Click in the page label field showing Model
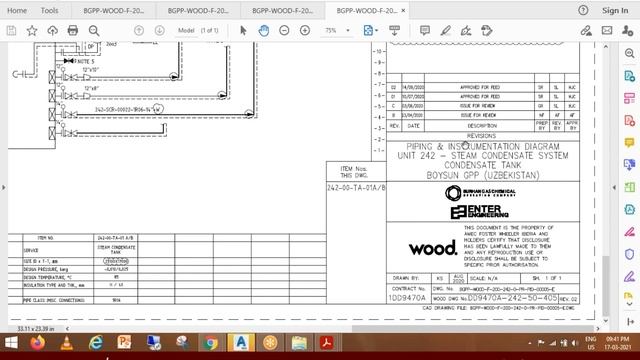 tap(186, 31)
